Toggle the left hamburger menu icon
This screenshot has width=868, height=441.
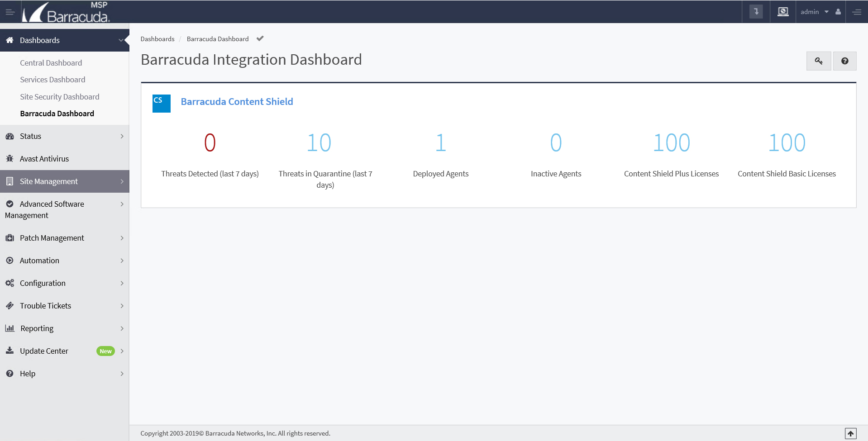click(x=10, y=12)
